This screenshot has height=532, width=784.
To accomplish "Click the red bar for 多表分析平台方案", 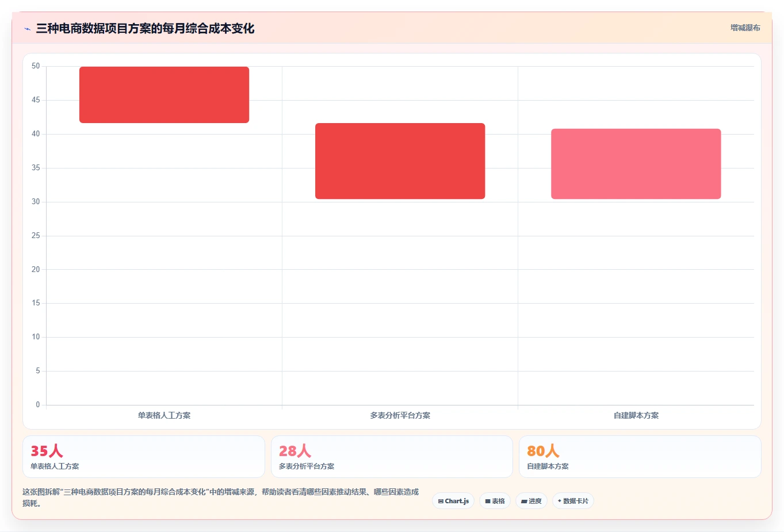I will click(400, 161).
